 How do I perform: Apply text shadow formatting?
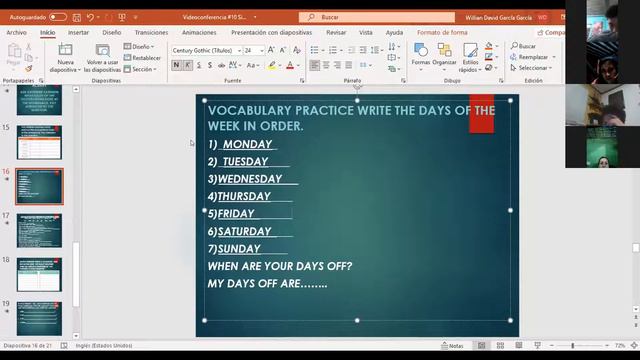tap(210, 65)
